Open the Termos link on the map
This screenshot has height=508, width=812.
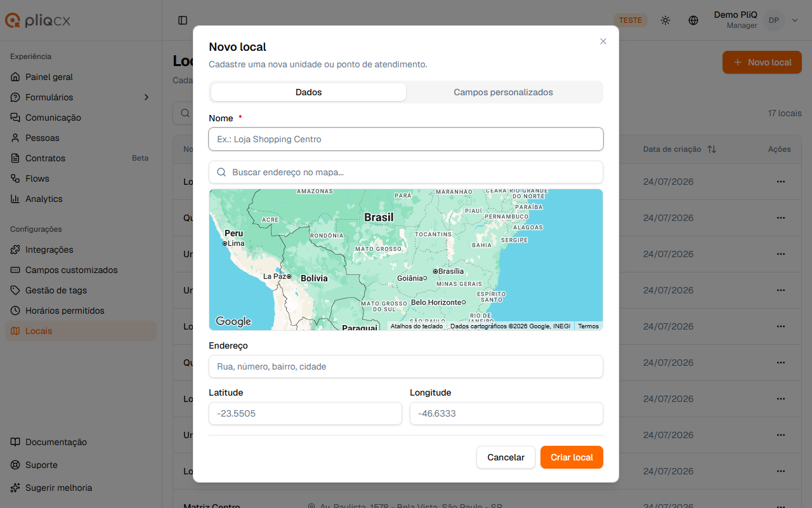(588, 326)
